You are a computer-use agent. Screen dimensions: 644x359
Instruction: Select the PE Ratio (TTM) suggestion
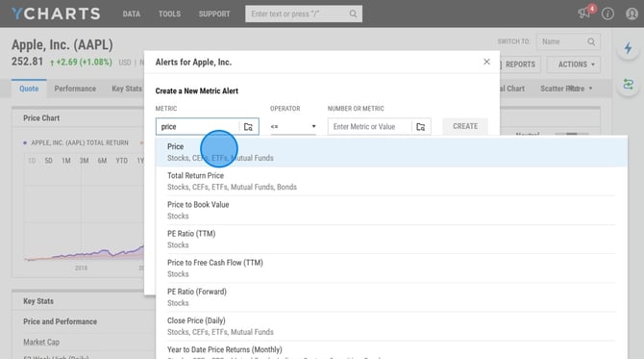(391, 239)
